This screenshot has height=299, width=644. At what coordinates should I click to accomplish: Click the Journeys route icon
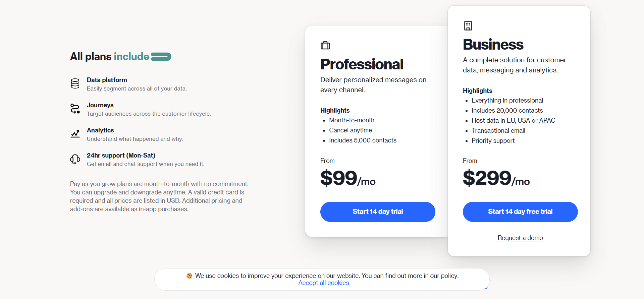75,109
